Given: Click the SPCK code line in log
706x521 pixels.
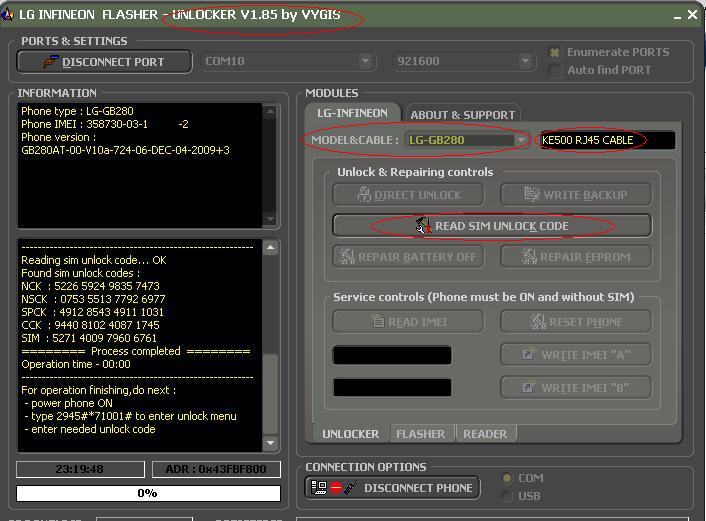Looking at the screenshot, I should click(93, 312).
